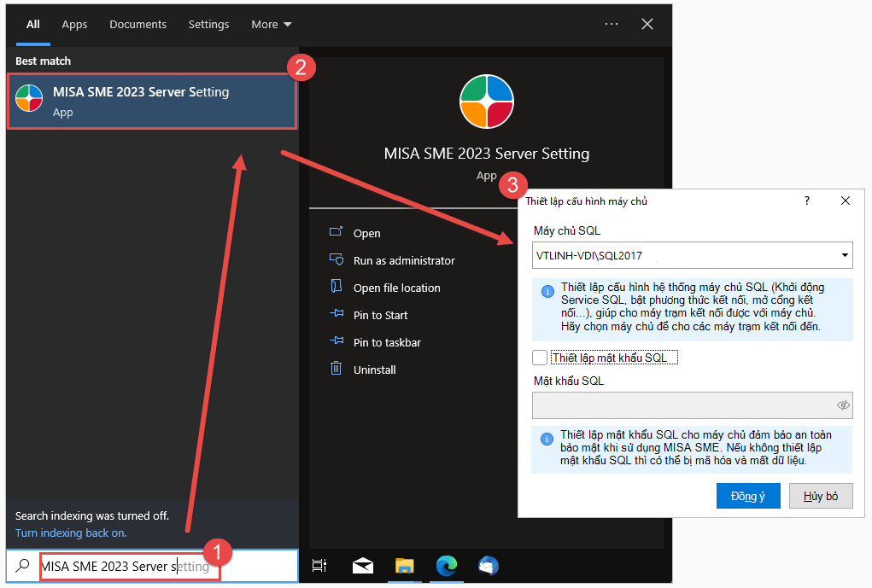Expand the 'Máy chủ SQL' server dropdown
Screen dimensions: 872x588
pyautogui.click(x=844, y=255)
